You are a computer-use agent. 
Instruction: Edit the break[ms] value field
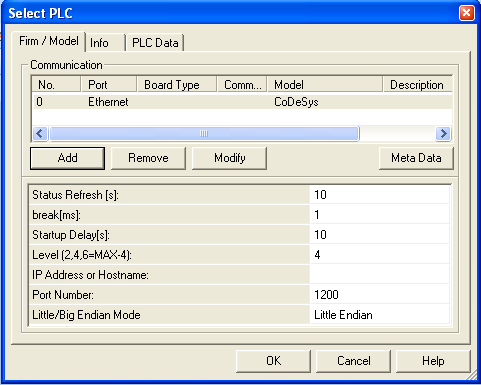[x=379, y=215]
